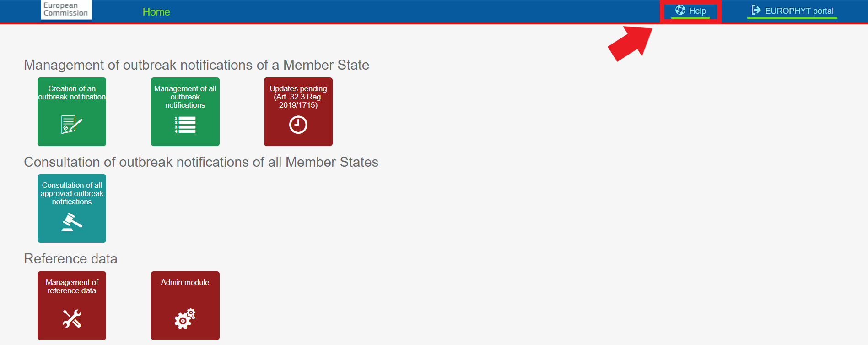Click the European Commission logo

pos(66,10)
